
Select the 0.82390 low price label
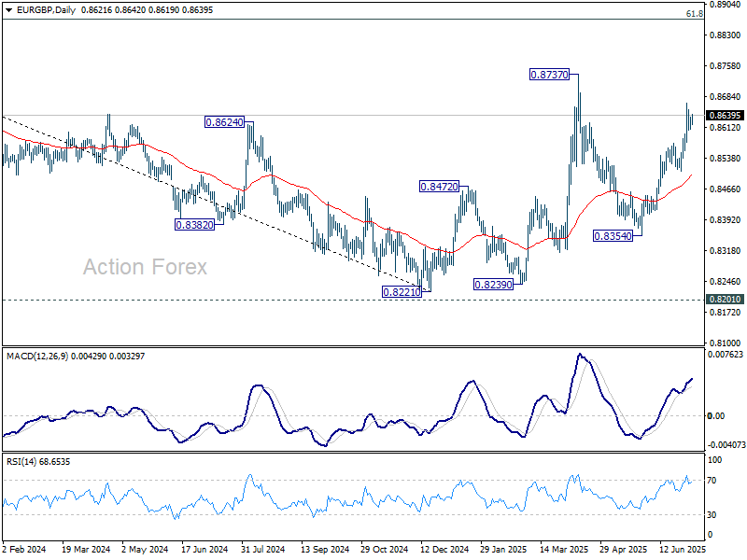click(493, 285)
